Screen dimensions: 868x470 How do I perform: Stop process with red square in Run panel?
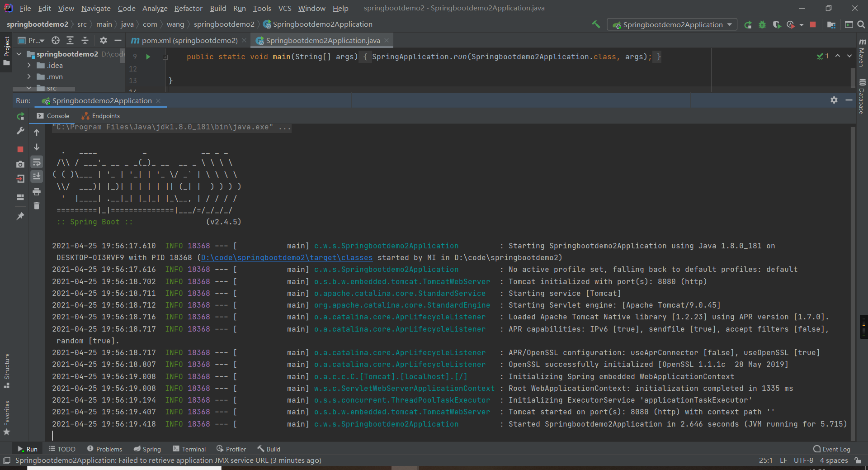[x=20, y=149]
